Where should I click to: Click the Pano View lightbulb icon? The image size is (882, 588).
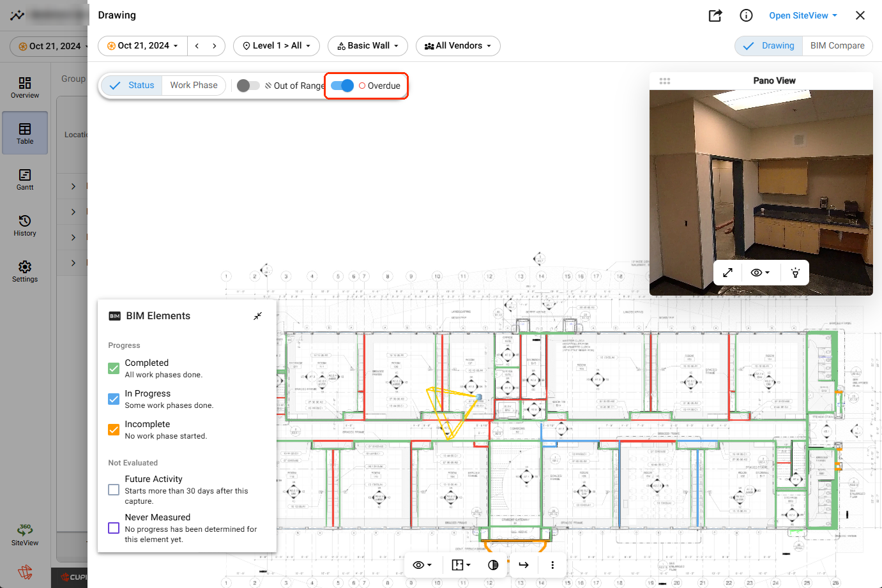pyautogui.click(x=795, y=273)
